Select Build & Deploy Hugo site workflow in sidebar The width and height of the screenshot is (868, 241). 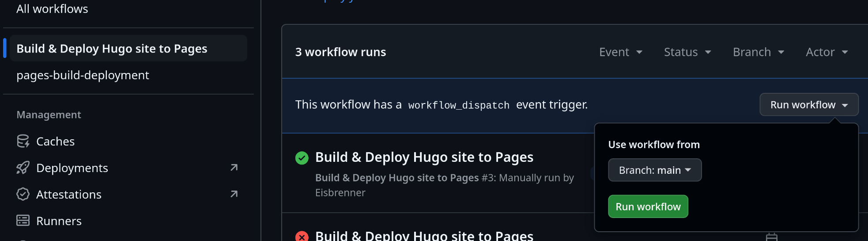(x=128, y=48)
